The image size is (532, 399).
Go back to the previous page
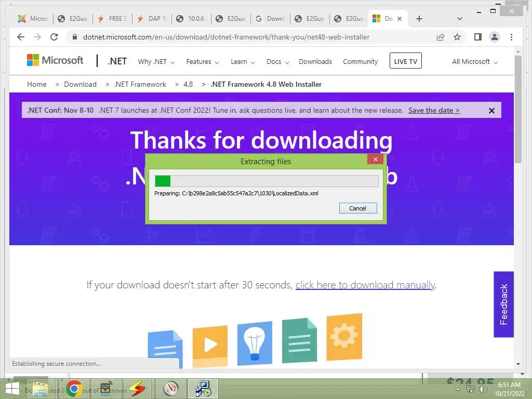coord(21,37)
